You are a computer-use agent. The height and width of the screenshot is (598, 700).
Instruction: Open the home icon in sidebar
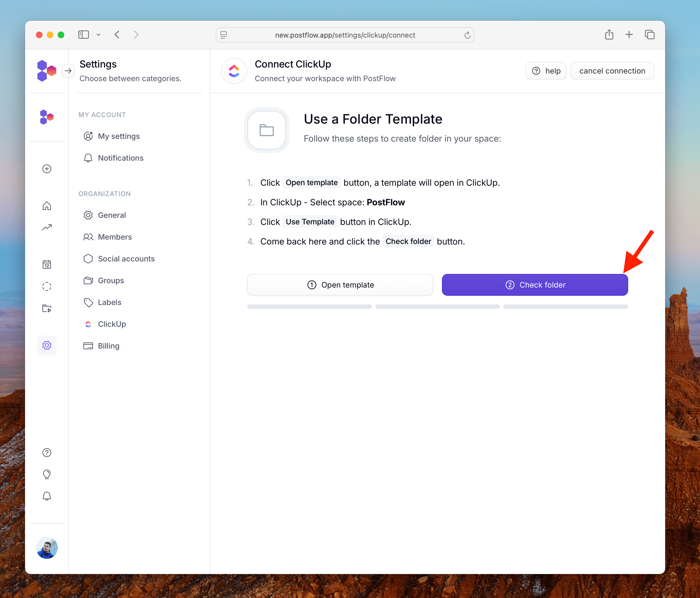47,206
